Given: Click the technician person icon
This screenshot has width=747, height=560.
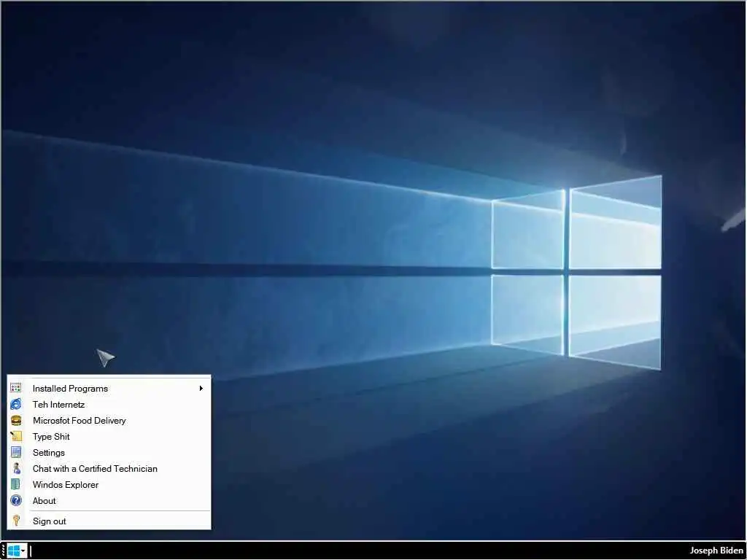Looking at the screenshot, I should point(16,469).
